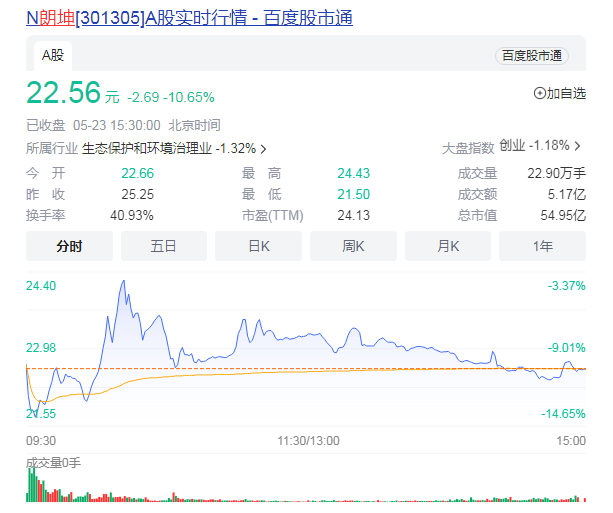Select the 1年 time range tab
Screen dimensions: 613x513
coord(542,246)
